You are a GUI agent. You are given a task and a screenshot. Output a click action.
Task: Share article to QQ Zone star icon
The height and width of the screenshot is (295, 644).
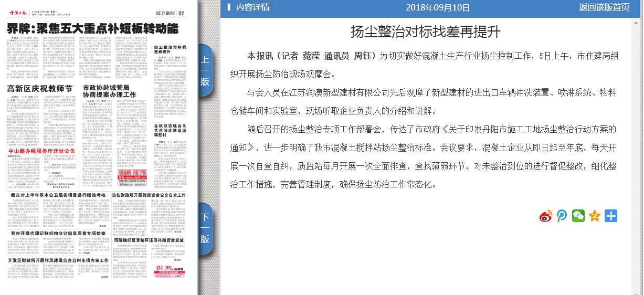point(594,216)
